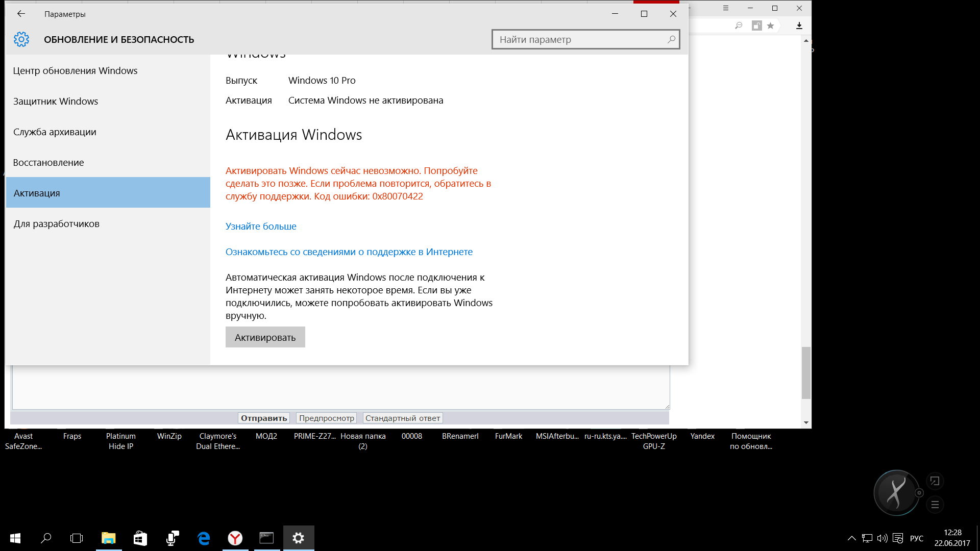Screen dimensions: 980x551
Task: Click the browser bookmark star icon
Action: [771, 26]
